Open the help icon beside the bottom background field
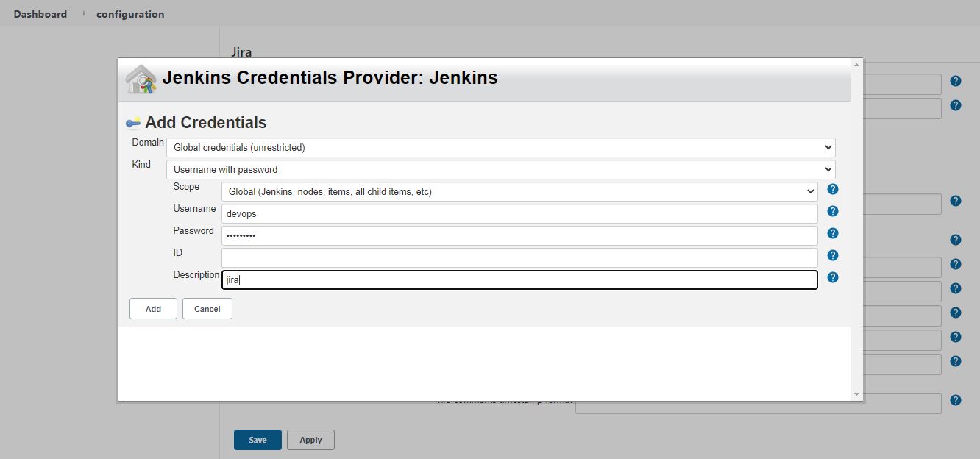The width and height of the screenshot is (980, 459). (x=956, y=400)
